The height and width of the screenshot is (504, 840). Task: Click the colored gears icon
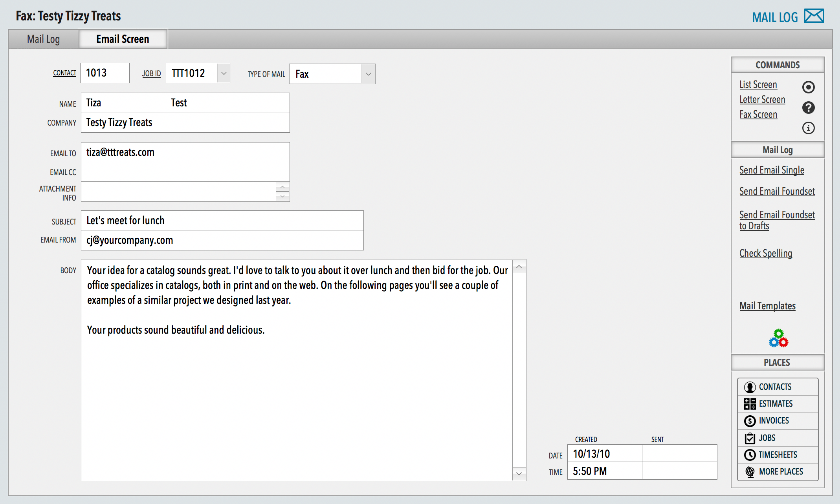[778, 338]
